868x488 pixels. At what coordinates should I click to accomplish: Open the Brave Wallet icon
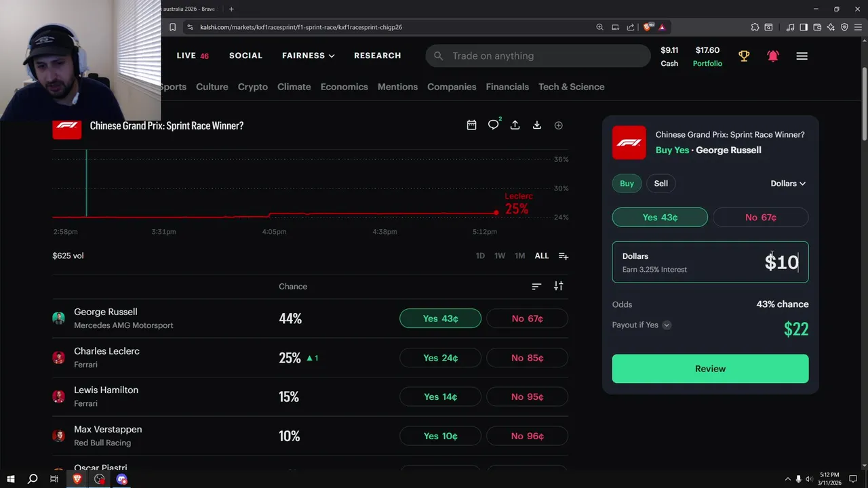[817, 27]
